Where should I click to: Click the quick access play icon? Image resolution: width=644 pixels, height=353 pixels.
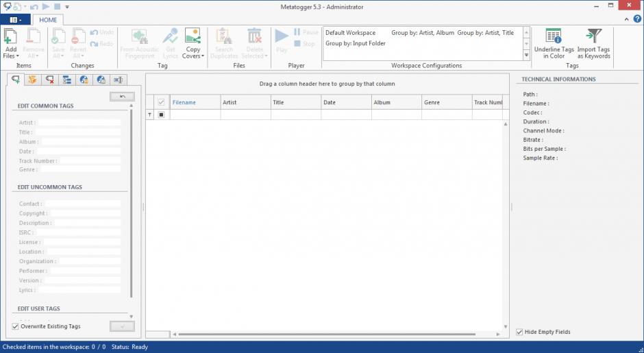click(46, 7)
